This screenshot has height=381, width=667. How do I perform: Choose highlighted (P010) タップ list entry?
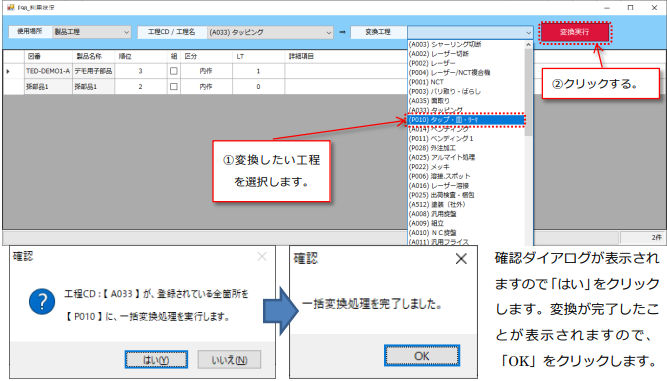coord(466,120)
